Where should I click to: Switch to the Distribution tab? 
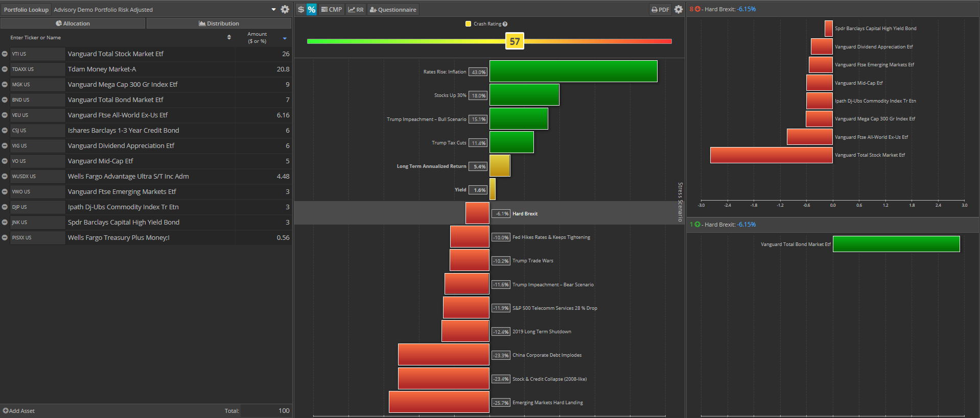[x=219, y=23]
